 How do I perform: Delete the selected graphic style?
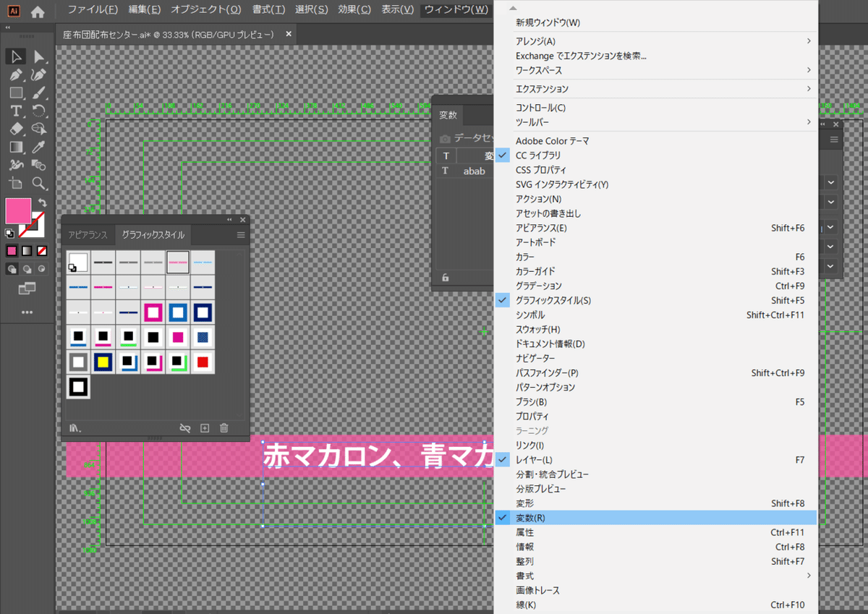tap(224, 428)
